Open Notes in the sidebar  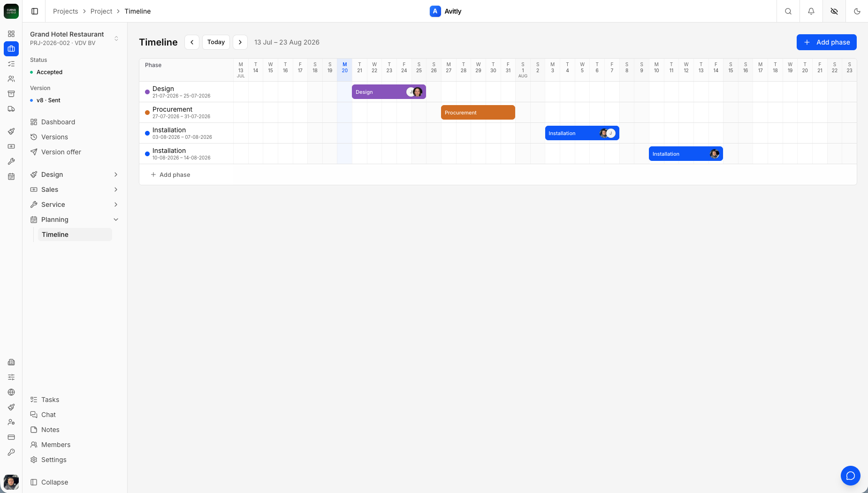[x=75, y=430]
